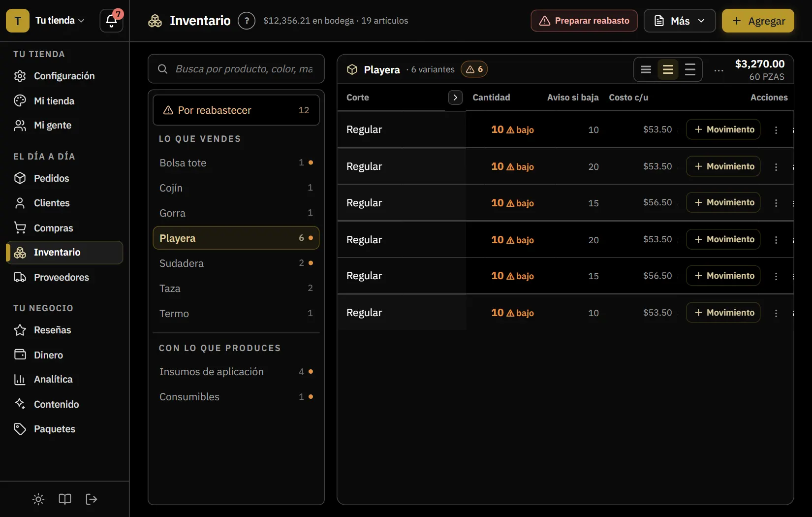Open Playera panel more options ellipsis
This screenshot has width=812, height=517.
click(x=718, y=70)
